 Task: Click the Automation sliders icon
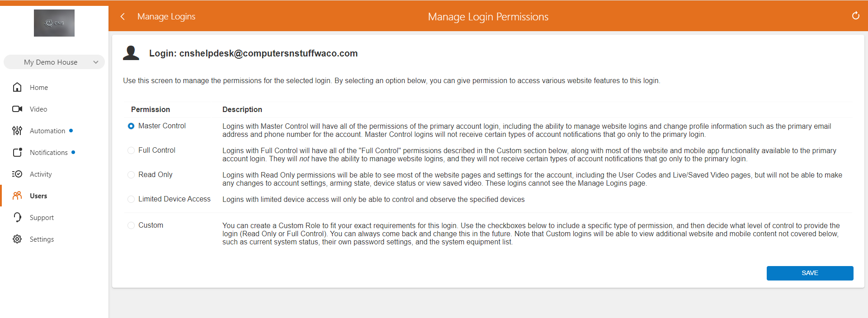(17, 131)
